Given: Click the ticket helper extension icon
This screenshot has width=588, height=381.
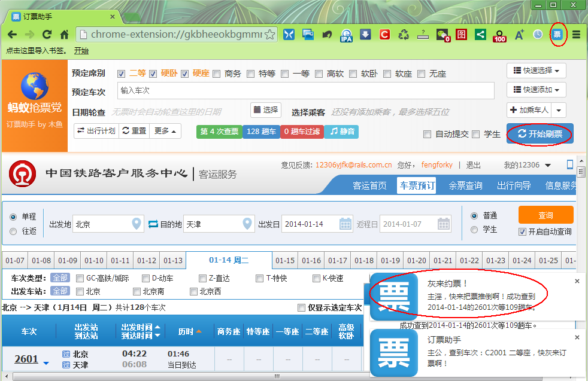Looking at the screenshot, I should pyautogui.click(x=557, y=35).
